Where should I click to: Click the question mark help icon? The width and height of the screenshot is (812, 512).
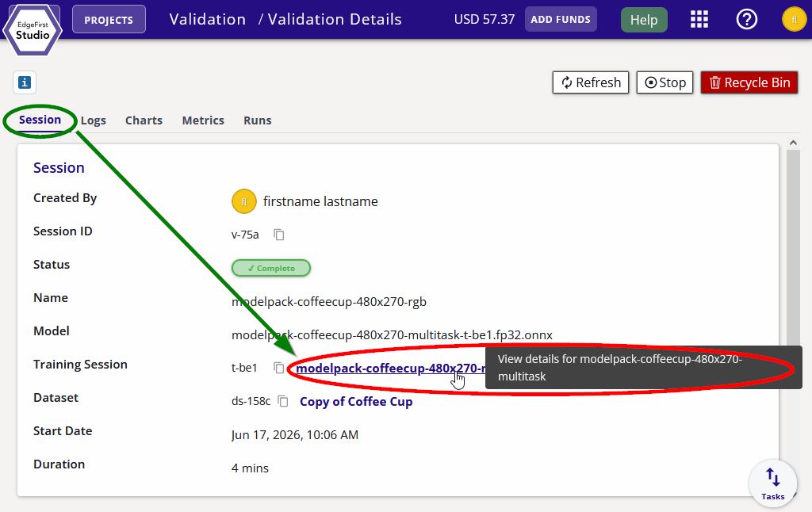[747, 20]
